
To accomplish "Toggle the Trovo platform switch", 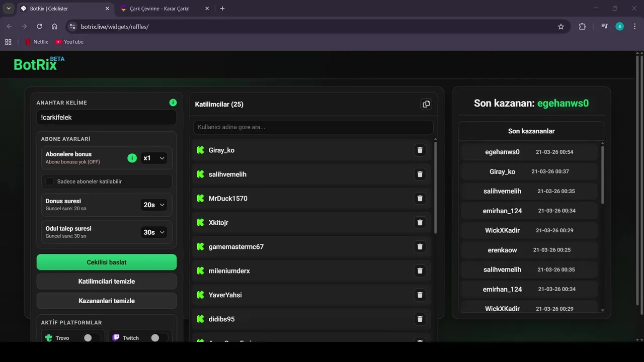I will pyautogui.click(x=91, y=338).
